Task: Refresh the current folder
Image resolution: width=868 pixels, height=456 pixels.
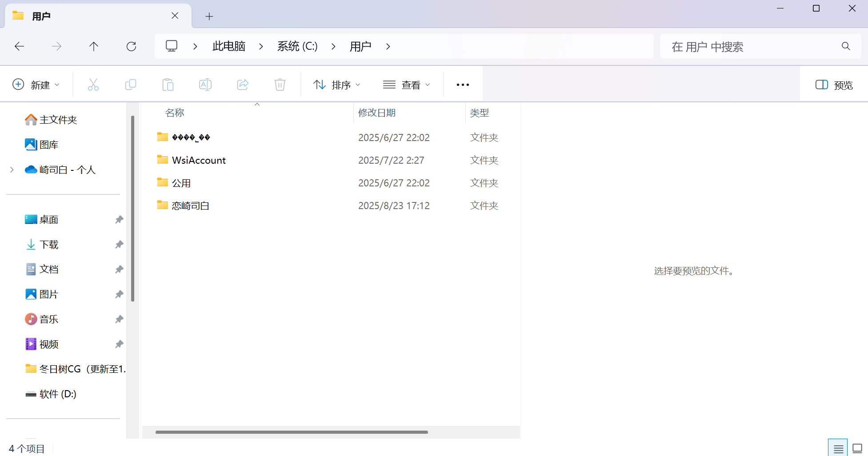Action: (x=131, y=46)
